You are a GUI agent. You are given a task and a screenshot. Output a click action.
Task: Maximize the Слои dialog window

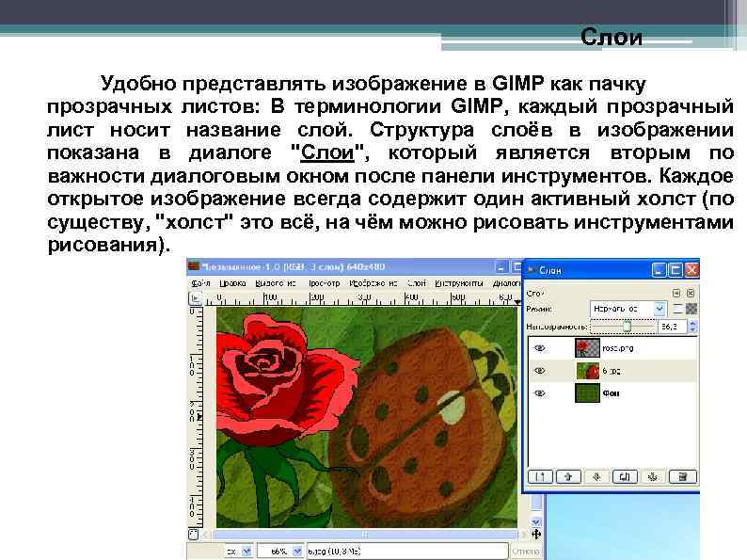click(x=675, y=270)
